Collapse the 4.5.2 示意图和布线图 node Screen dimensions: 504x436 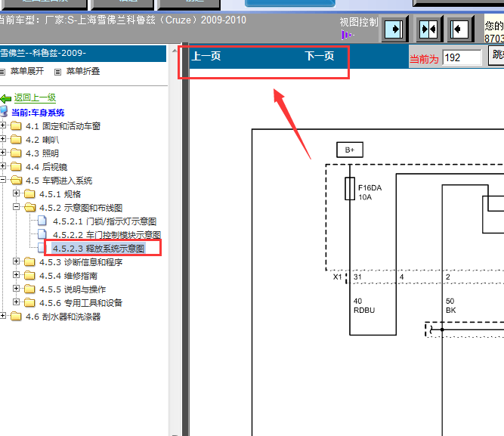[x=16, y=206]
